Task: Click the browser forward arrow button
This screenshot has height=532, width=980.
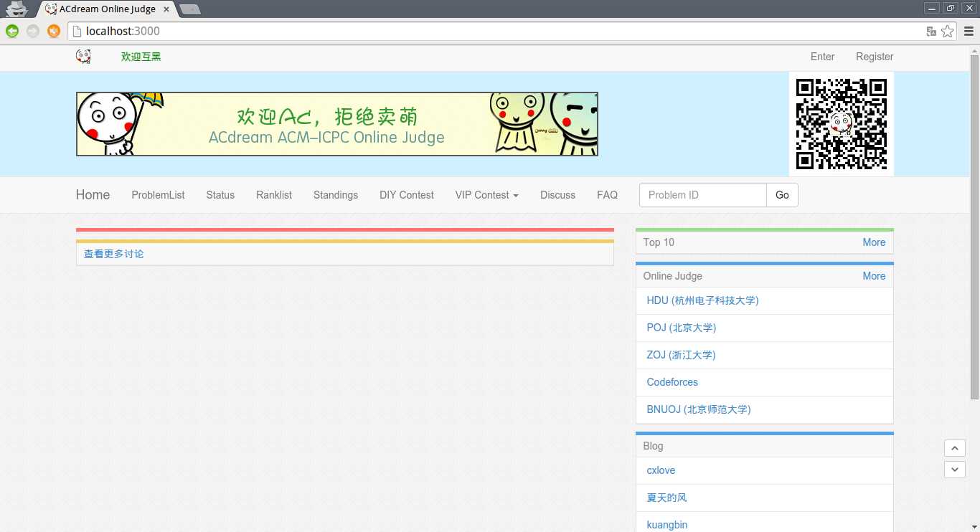Action: 32,31
